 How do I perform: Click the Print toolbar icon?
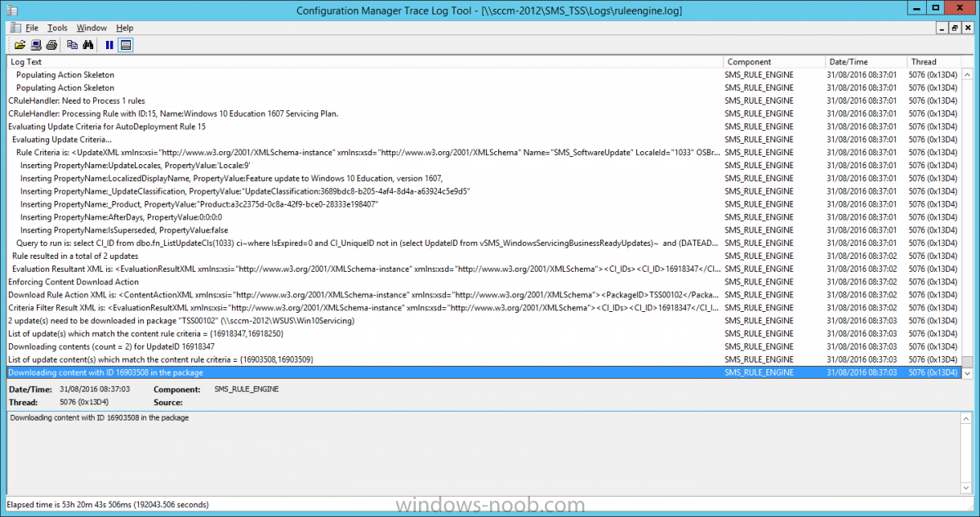tap(51, 45)
